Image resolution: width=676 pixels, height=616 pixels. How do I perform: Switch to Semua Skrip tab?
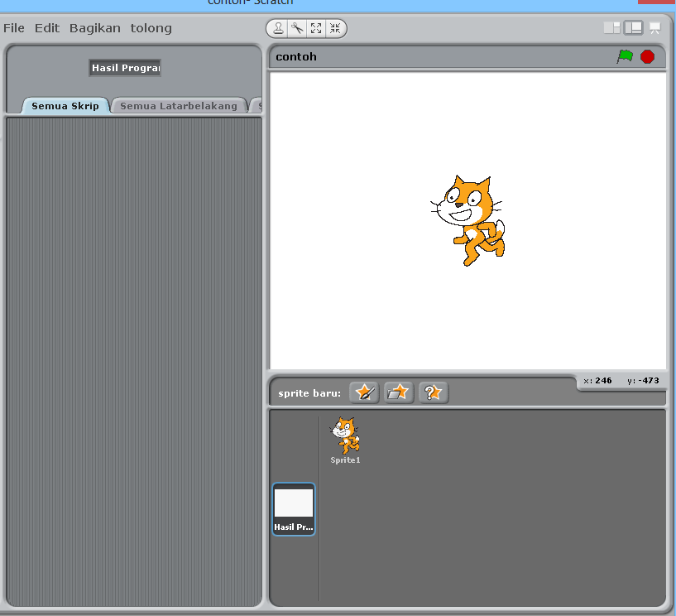[x=65, y=106]
